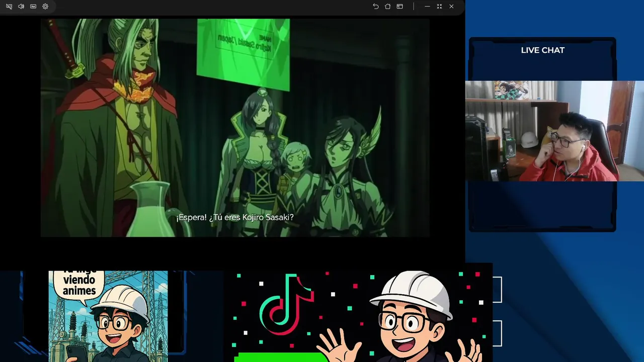The image size is (644, 362).
Task: Click the window layout icon next to home
Action: [x=400, y=7]
